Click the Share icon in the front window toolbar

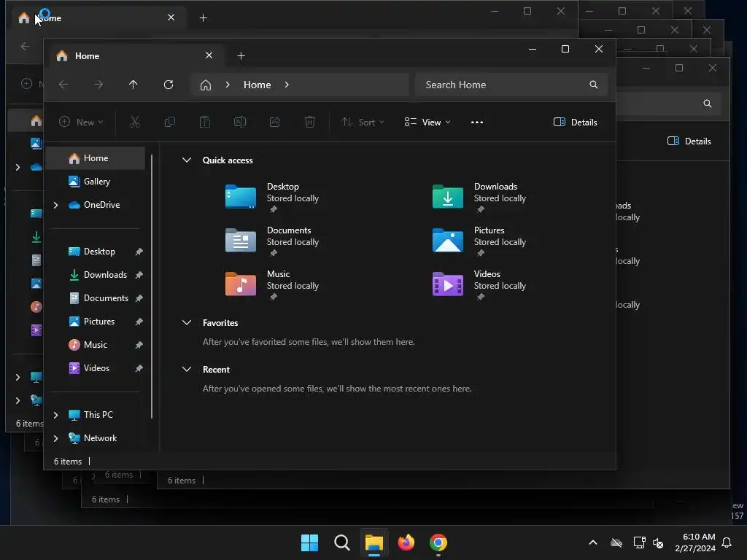click(275, 122)
